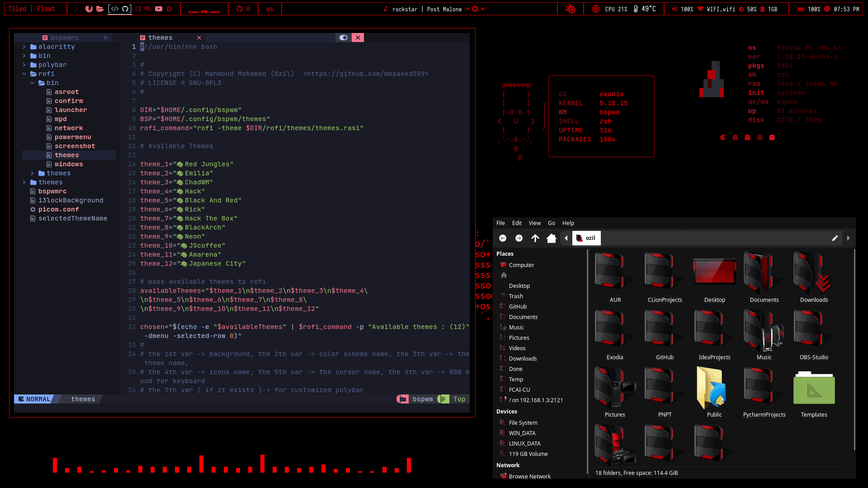The height and width of the screenshot is (488, 868).
Task: Click the terminal icon in polybar
Action: 78,9
